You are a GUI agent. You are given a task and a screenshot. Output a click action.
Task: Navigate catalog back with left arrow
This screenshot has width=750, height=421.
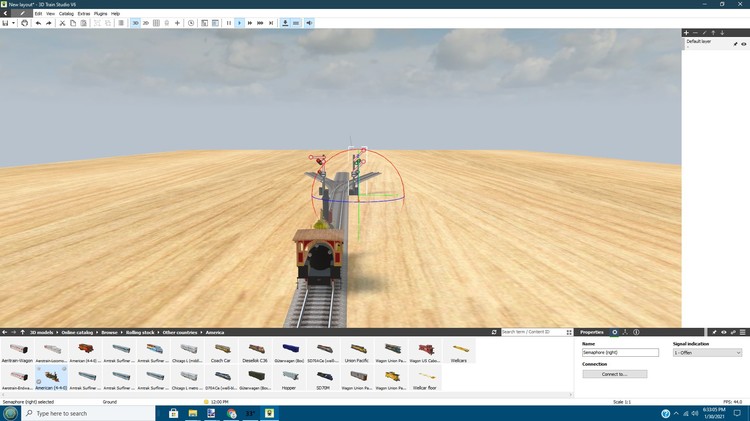tap(4, 332)
